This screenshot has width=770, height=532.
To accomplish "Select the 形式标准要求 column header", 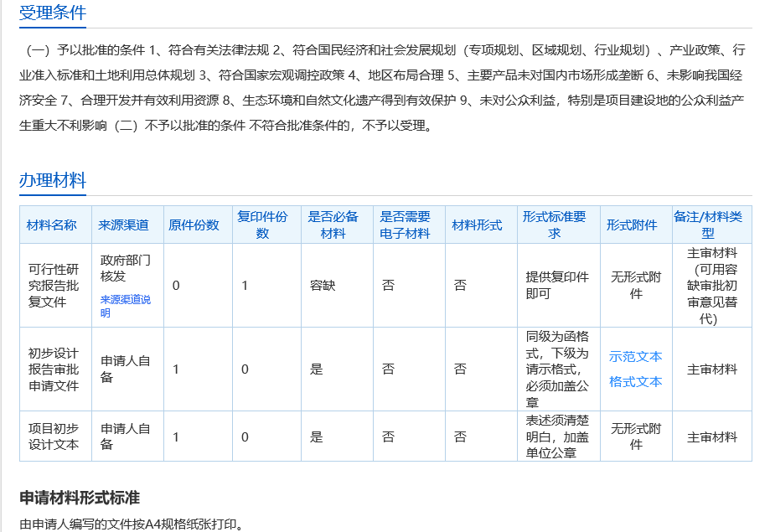I will click(x=555, y=225).
